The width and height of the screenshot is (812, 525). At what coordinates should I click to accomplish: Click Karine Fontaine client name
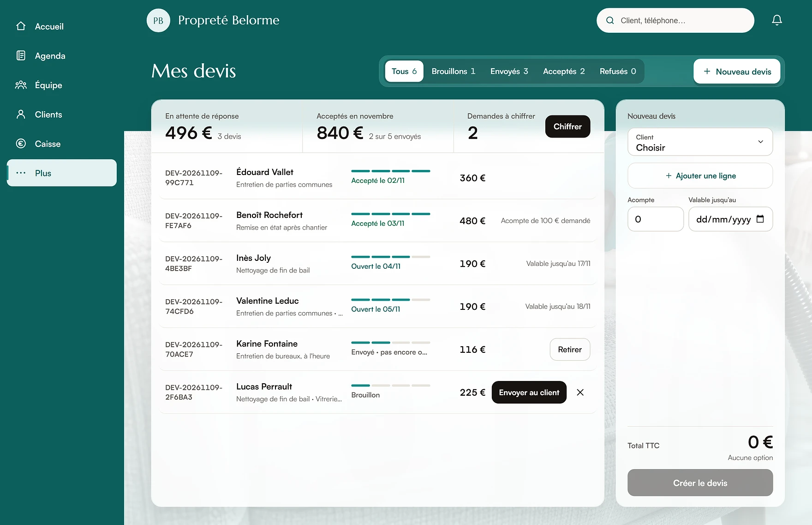click(x=267, y=344)
